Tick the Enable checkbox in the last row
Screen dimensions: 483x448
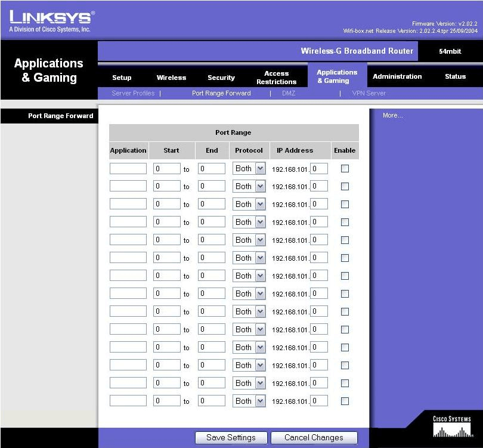[345, 401]
